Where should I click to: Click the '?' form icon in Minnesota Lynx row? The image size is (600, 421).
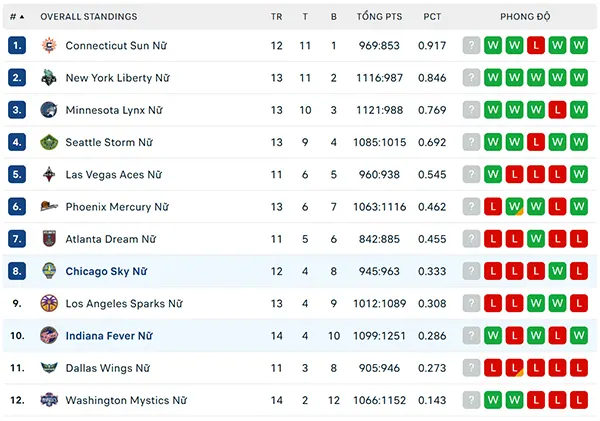[471, 110]
